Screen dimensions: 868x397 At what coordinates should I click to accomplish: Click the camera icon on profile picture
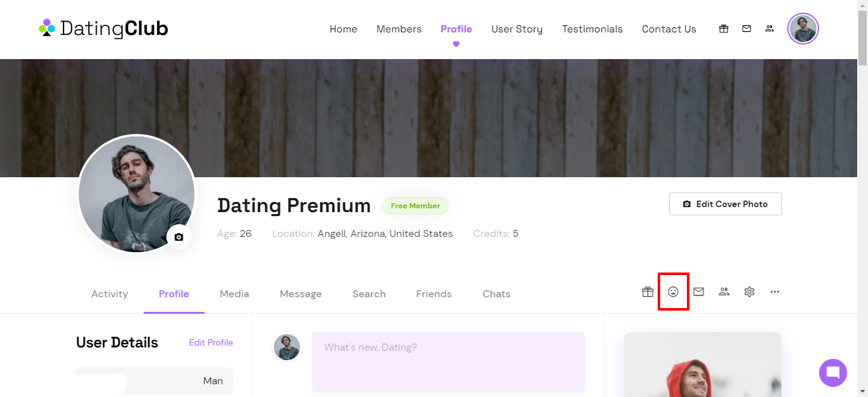tap(179, 237)
